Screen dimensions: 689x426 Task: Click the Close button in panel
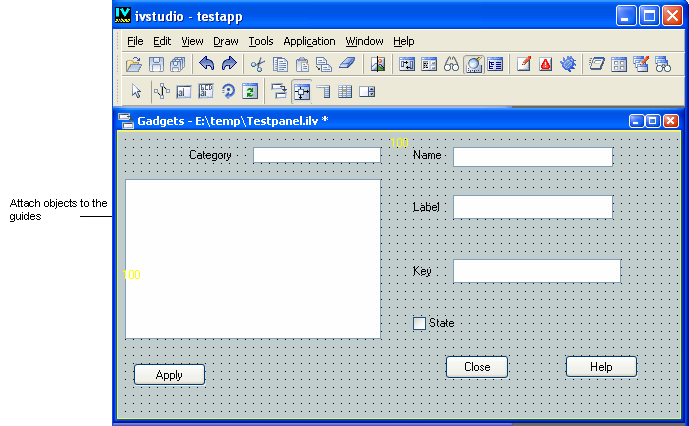click(x=477, y=367)
